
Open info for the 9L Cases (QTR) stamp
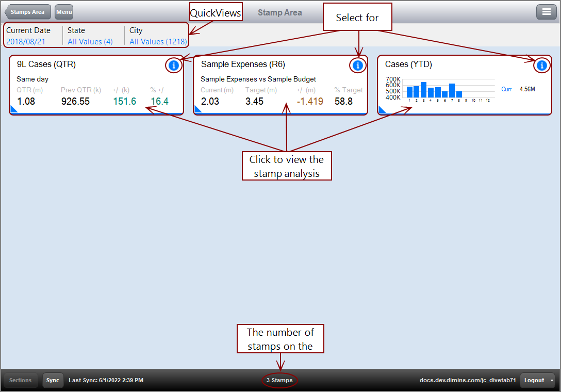pyautogui.click(x=174, y=66)
